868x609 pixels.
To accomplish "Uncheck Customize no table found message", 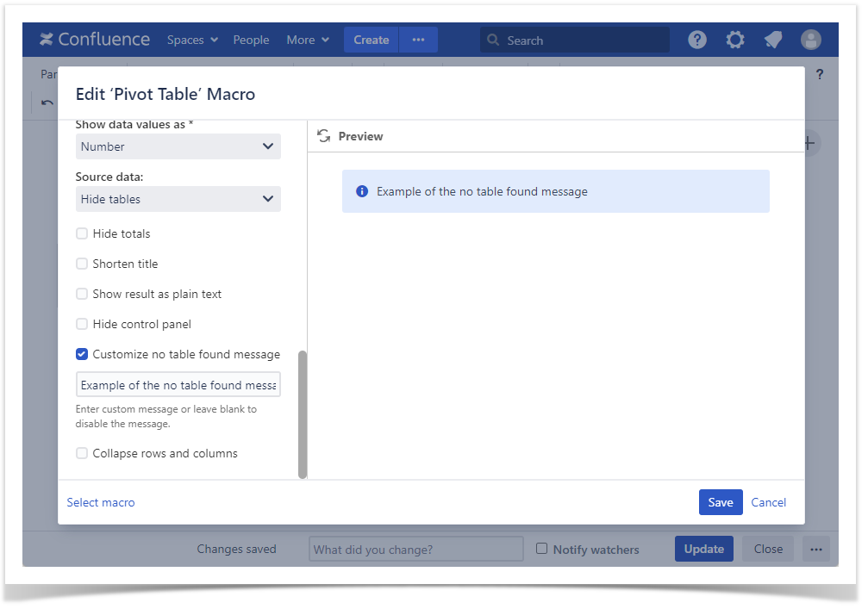I will 82,354.
